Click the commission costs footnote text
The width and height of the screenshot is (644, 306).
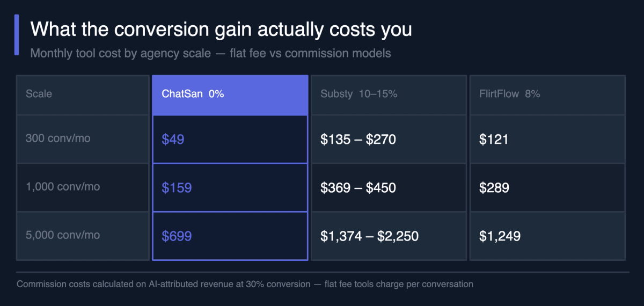pyautogui.click(x=245, y=284)
